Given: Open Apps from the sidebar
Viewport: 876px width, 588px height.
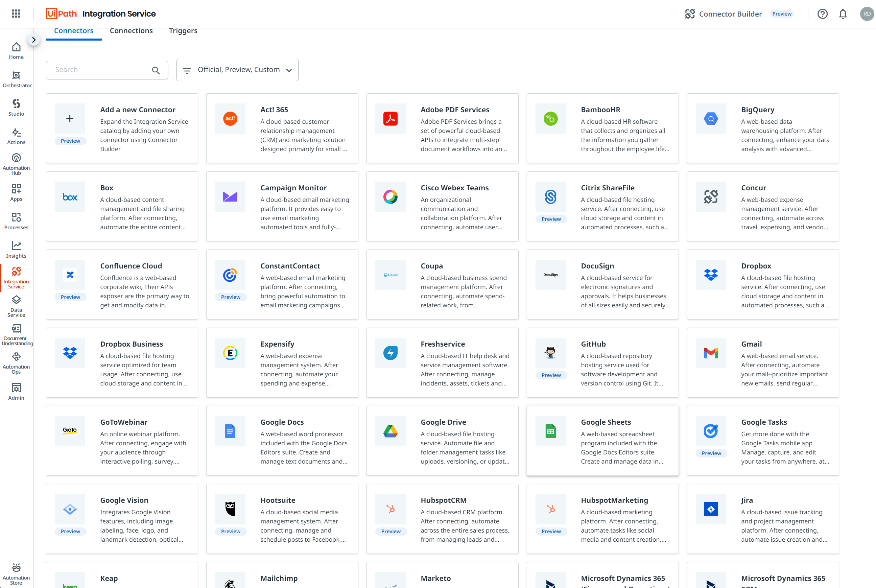Looking at the screenshot, I should (x=16, y=193).
